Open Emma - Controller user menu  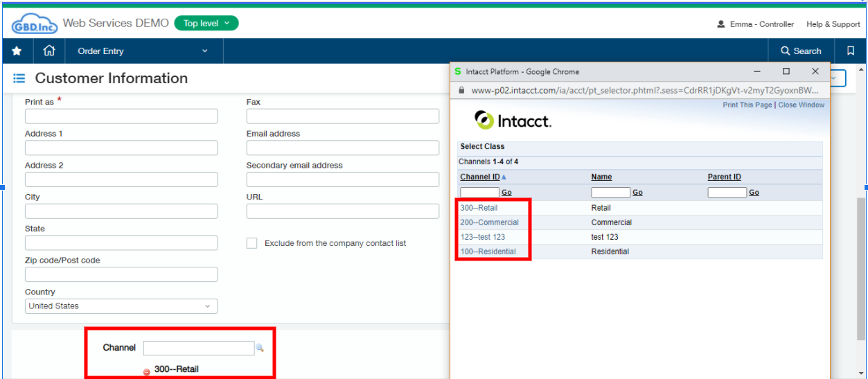(761, 24)
